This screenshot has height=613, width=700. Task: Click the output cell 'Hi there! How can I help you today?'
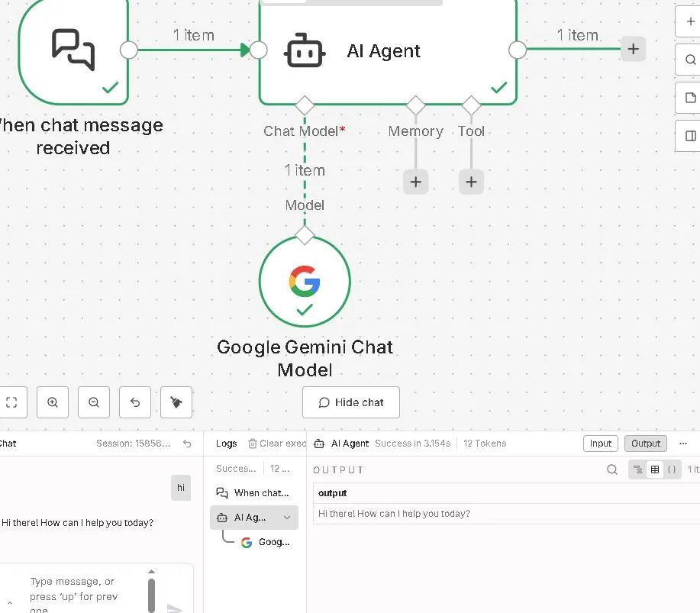pyautogui.click(x=394, y=514)
